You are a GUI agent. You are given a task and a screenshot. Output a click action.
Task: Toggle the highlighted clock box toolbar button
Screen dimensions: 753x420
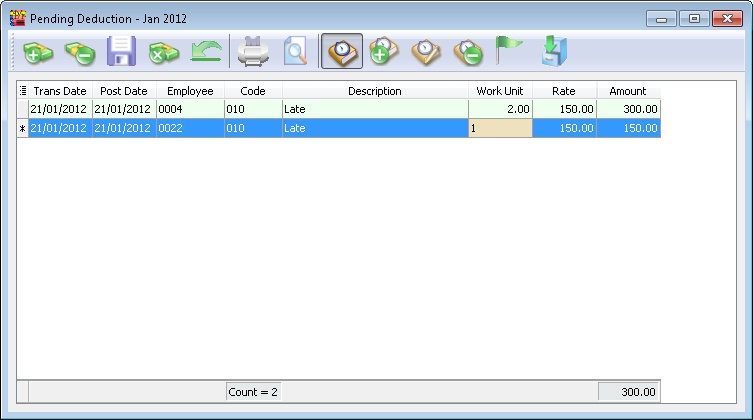[342, 52]
